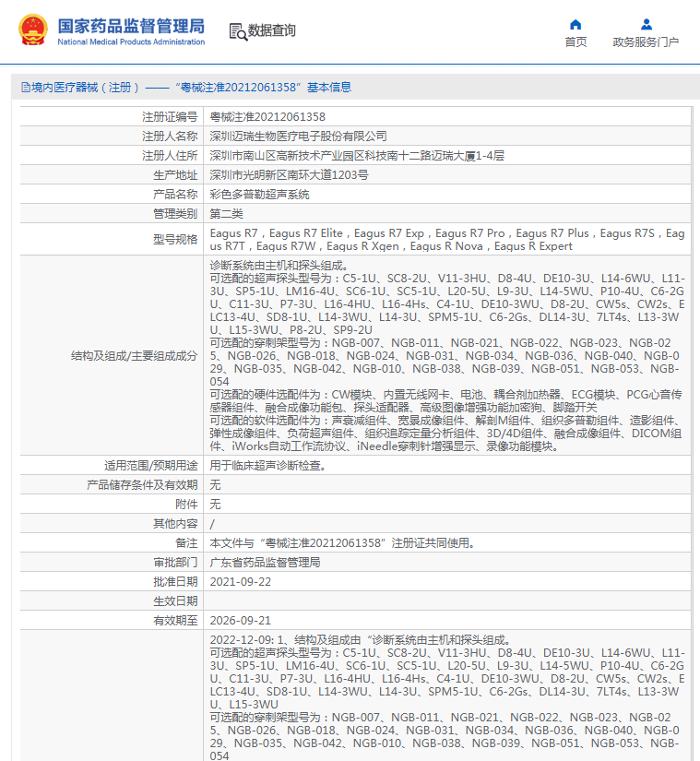The width and height of the screenshot is (700, 761).
Task: Click the 国家药品监督管理局 site title
Action: coord(131,25)
